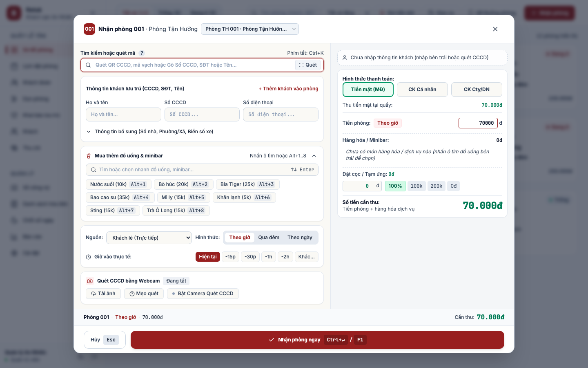
Task: Choose Khác... custom check-in time
Action: point(307,257)
